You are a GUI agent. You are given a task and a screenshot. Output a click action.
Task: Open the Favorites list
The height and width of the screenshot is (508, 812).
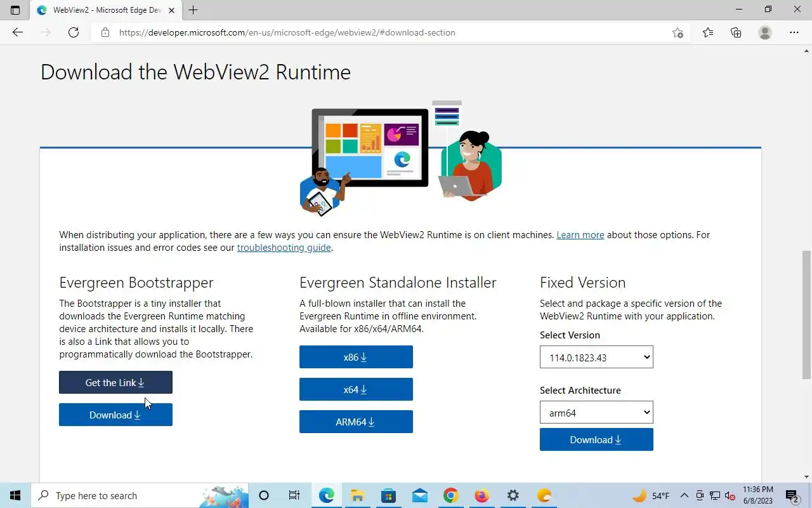tap(708, 32)
